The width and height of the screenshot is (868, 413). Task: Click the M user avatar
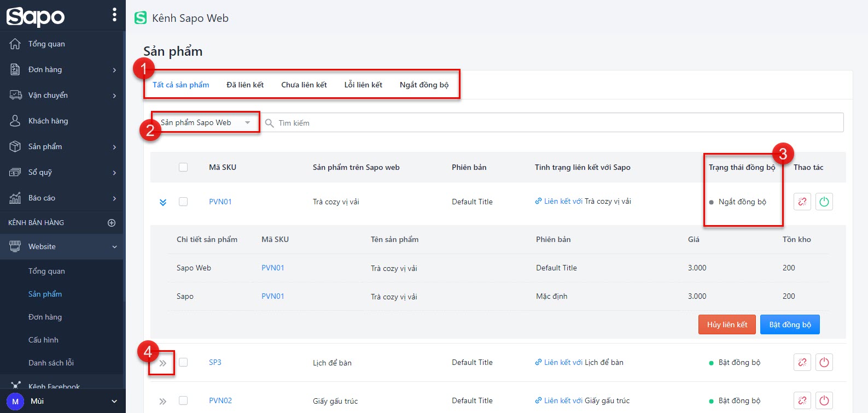coord(15,401)
